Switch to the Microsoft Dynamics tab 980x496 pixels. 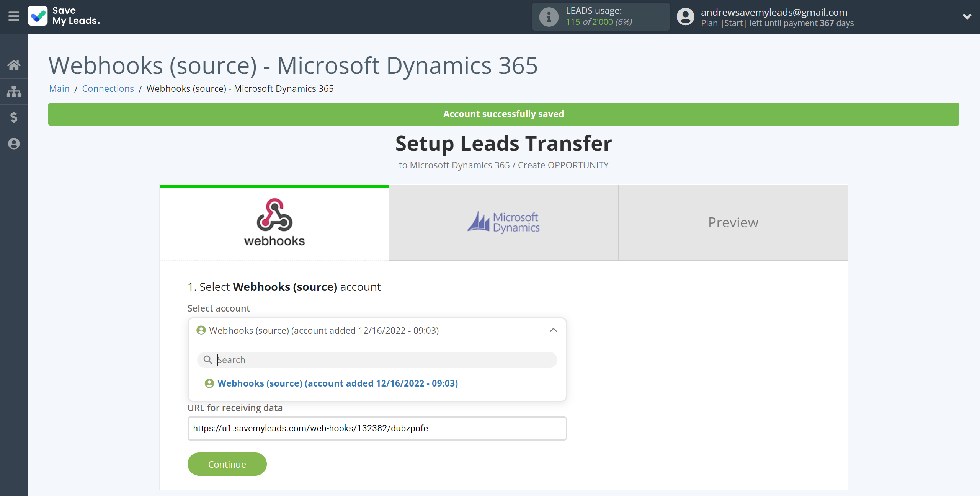point(503,223)
